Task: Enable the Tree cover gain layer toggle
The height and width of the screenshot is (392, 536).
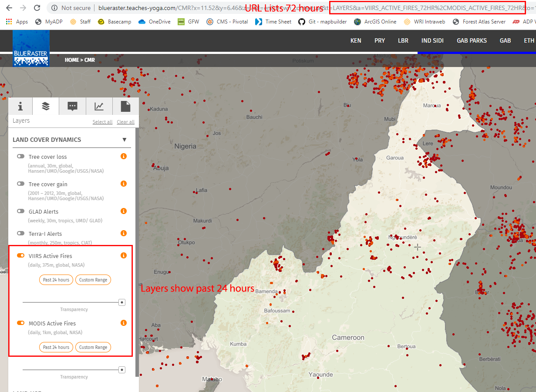Action: [20, 184]
